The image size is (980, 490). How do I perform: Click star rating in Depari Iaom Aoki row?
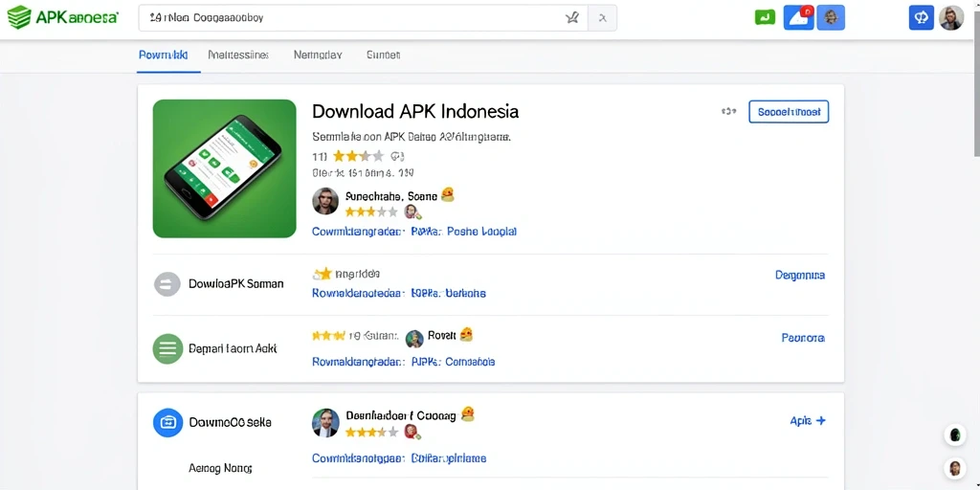(328, 336)
